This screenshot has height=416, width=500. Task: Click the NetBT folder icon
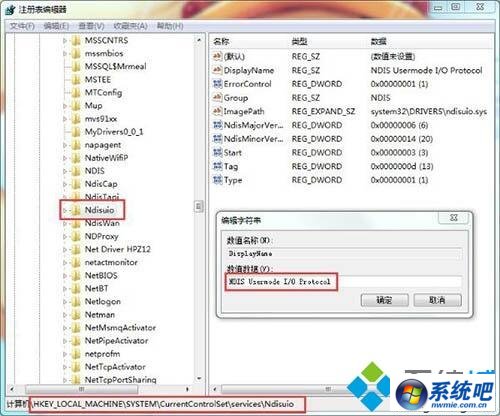pyautogui.click(x=76, y=288)
